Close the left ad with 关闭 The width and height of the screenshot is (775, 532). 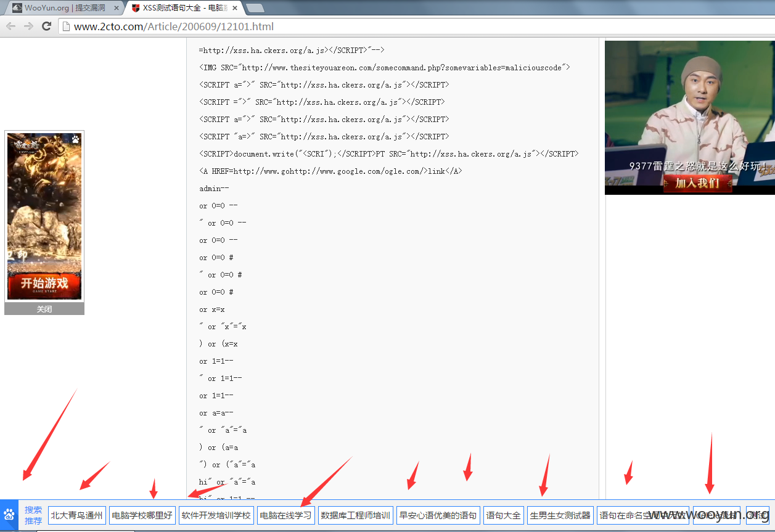(44, 309)
